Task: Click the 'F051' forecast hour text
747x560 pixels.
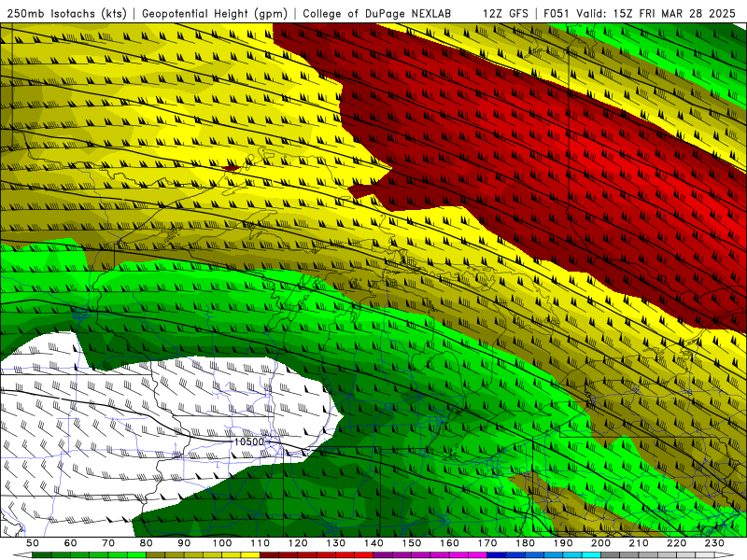Action: point(557,14)
